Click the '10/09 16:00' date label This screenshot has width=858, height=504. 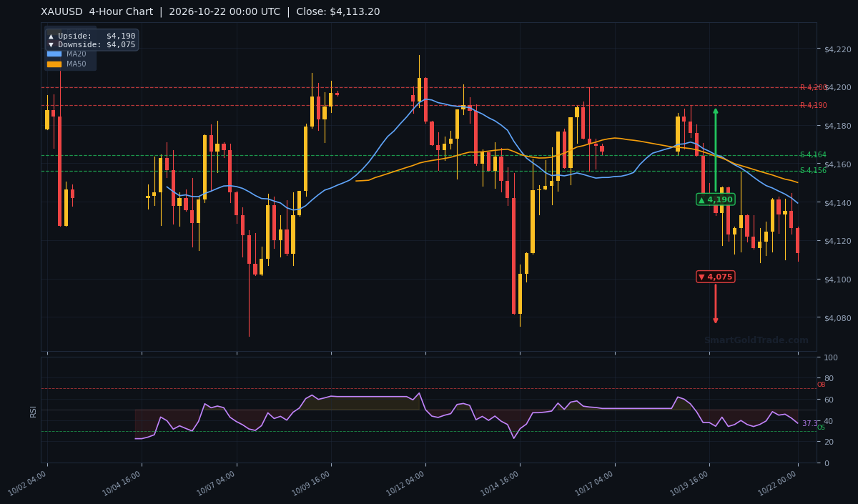pos(312,484)
